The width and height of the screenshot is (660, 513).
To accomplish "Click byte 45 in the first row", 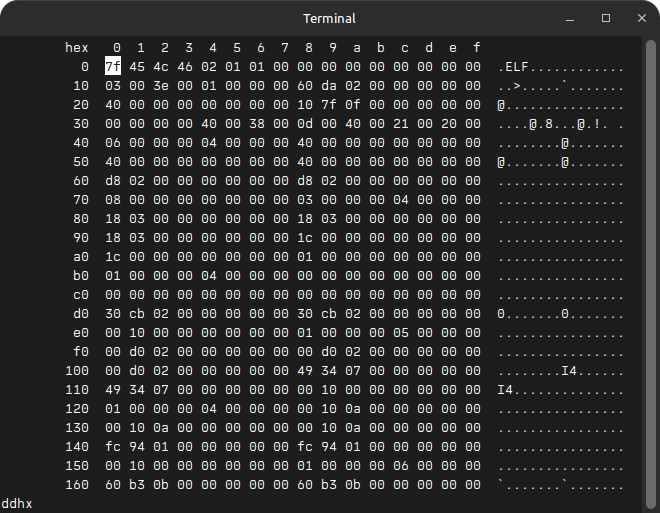I will pyautogui.click(x=137, y=67).
